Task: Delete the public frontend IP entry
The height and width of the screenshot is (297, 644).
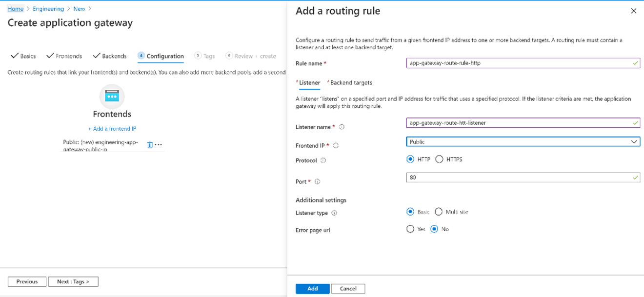Action: point(150,145)
